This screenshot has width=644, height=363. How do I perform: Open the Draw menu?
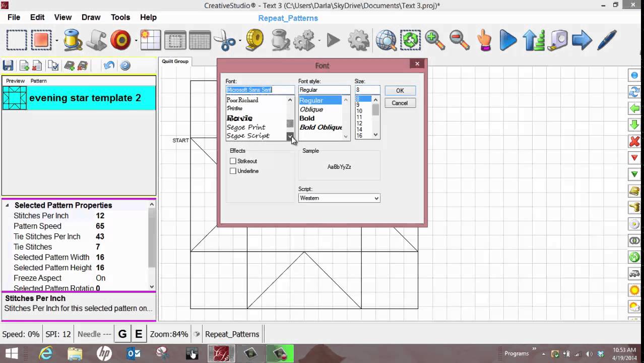91,17
